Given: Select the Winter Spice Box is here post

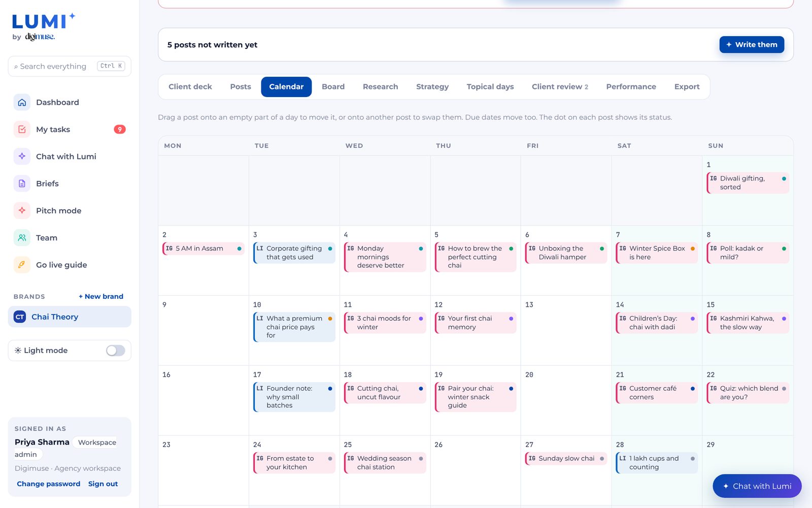Looking at the screenshot, I should (657, 253).
